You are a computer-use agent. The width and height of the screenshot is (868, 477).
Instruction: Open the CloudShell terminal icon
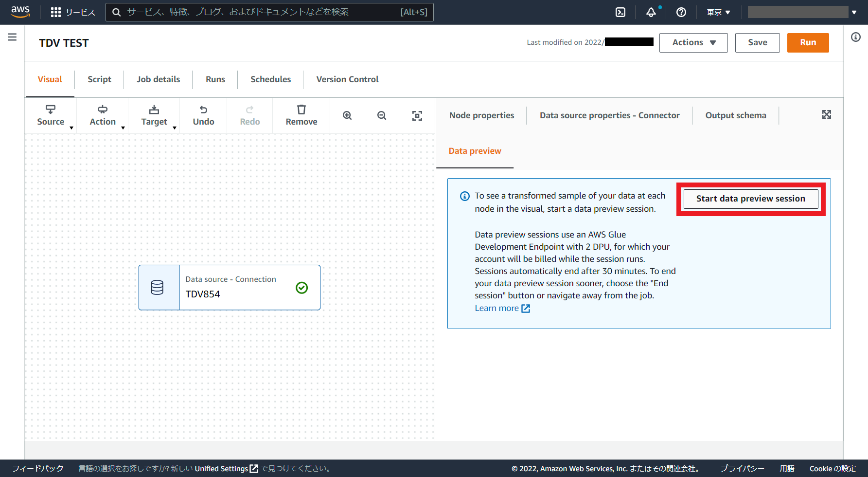(x=620, y=12)
